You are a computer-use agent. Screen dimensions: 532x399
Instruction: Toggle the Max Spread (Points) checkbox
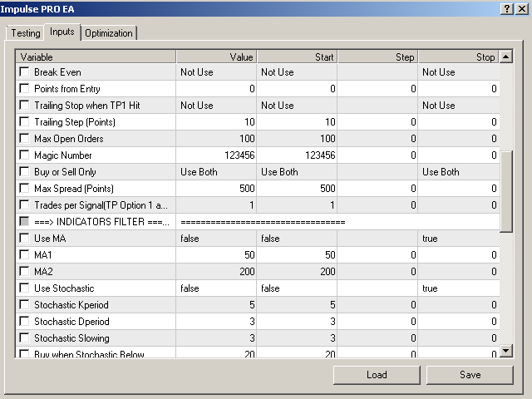(x=24, y=189)
